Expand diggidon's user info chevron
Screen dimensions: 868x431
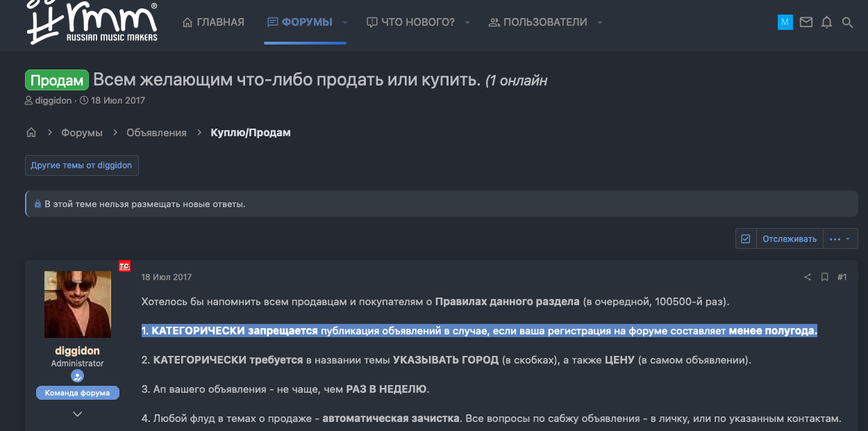click(x=78, y=414)
